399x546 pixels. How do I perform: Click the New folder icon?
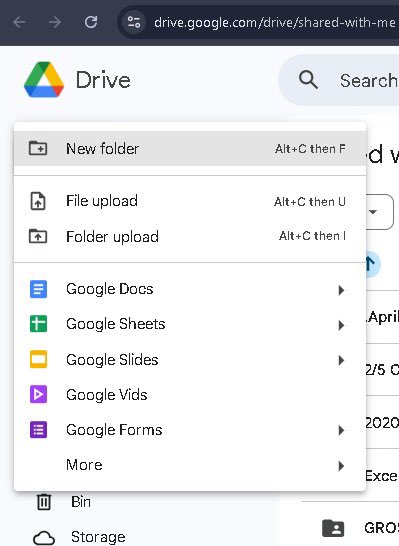click(x=38, y=148)
